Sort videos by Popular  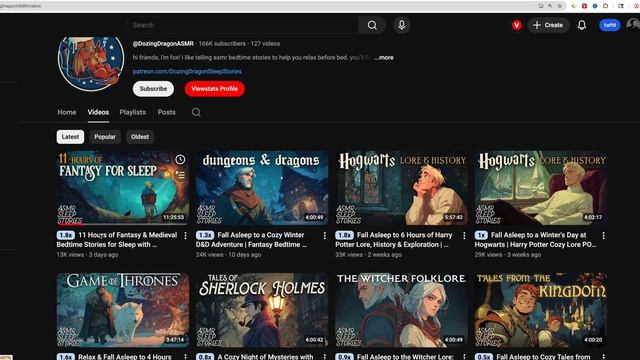105,137
